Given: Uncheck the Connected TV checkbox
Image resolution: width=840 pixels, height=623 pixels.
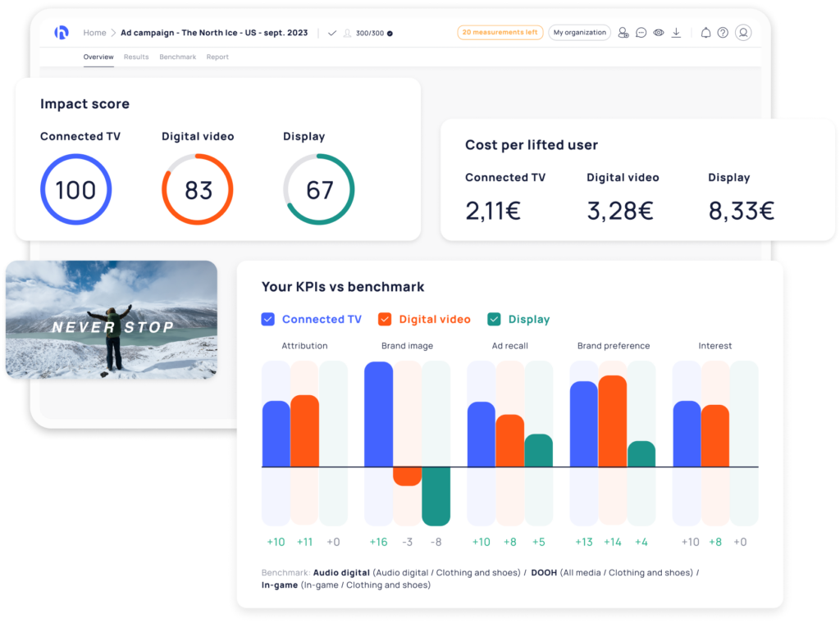Looking at the screenshot, I should [x=267, y=320].
